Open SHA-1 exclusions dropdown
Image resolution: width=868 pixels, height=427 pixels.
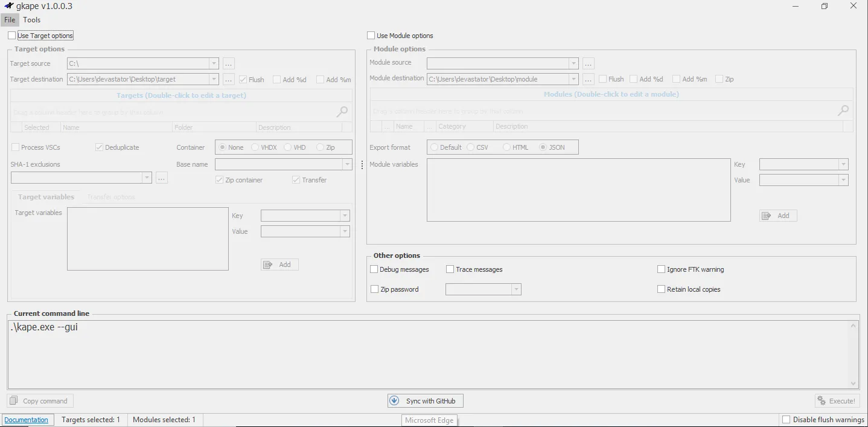point(147,178)
